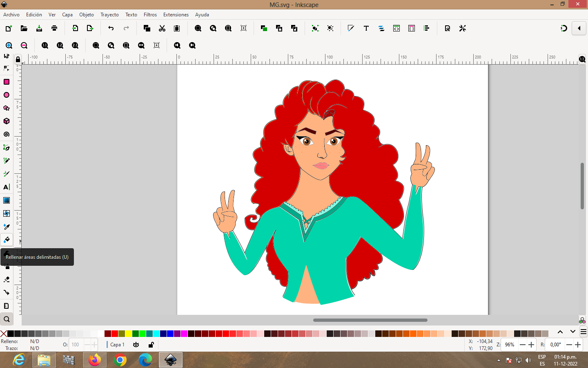Toggle color management icon at canvas corner

coord(582,320)
